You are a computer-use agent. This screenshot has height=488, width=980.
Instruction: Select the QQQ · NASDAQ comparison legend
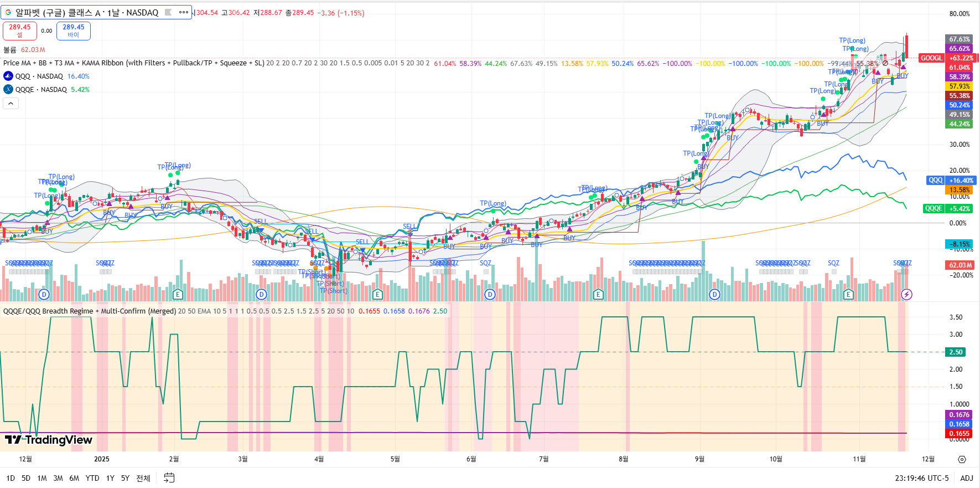coord(39,76)
